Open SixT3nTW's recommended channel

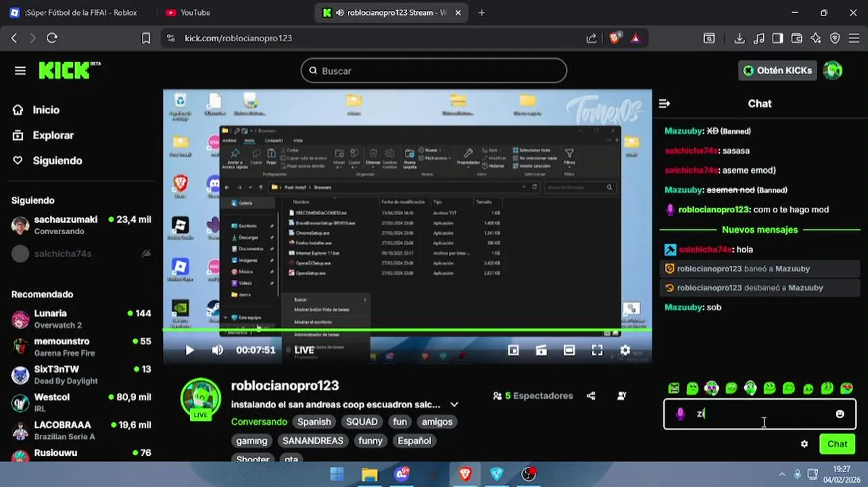81,374
